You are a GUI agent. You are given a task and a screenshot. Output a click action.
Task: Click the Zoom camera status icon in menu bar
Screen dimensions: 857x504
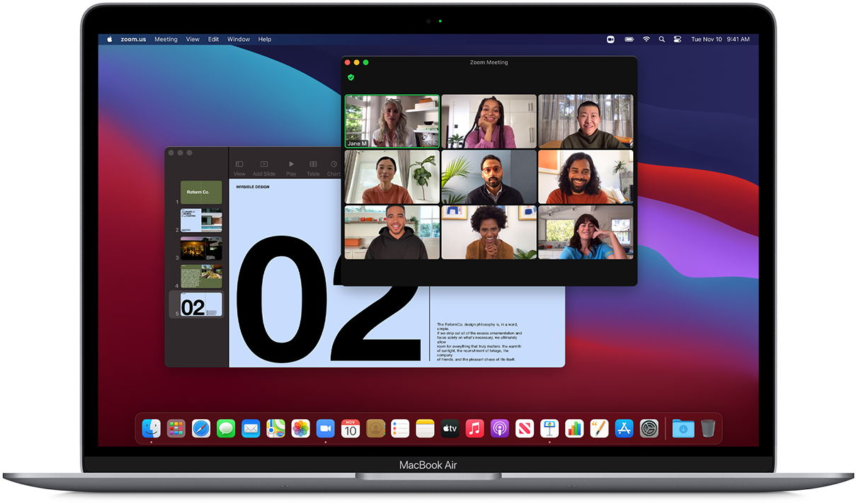(x=611, y=40)
